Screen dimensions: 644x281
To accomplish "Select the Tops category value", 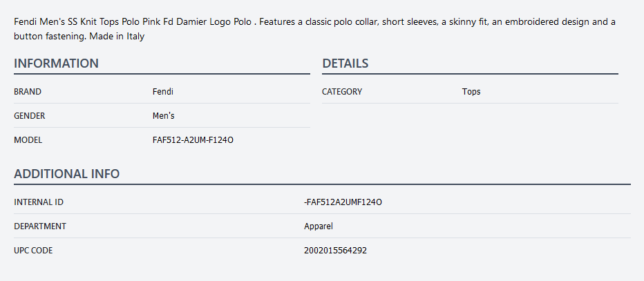I will [471, 91].
